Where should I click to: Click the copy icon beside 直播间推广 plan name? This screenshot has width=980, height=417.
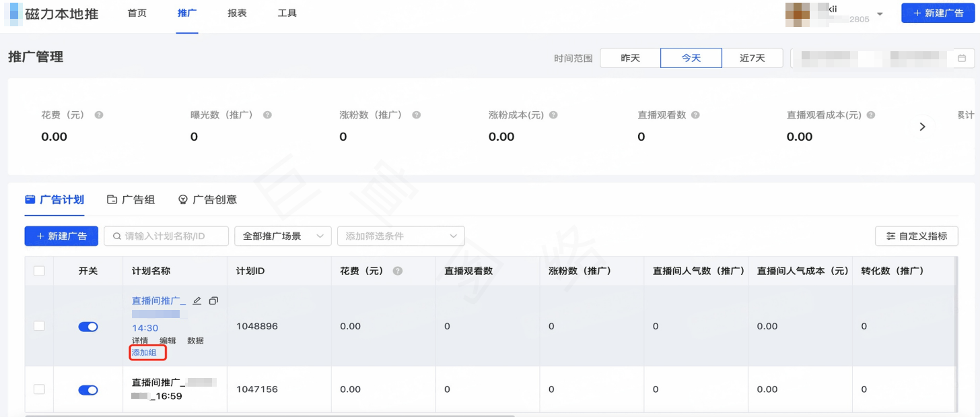pyautogui.click(x=213, y=300)
